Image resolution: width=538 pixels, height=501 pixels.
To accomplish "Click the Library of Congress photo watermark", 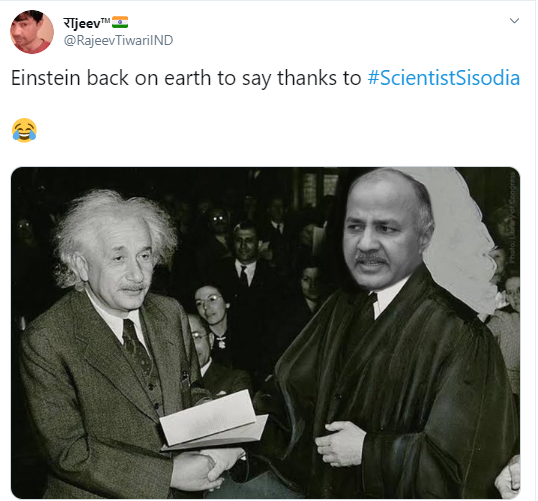I will (x=512, y=218).
